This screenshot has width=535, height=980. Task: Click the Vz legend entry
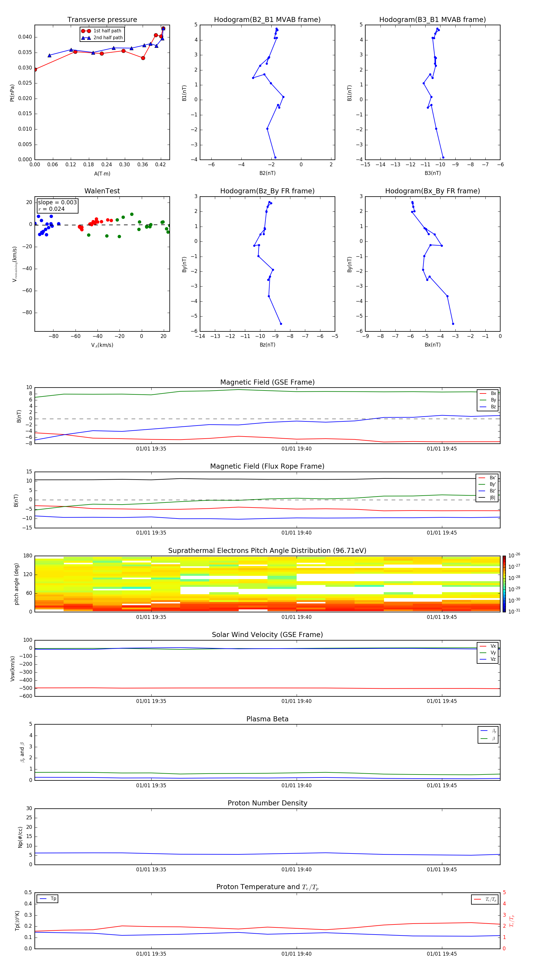coord(488,659)
